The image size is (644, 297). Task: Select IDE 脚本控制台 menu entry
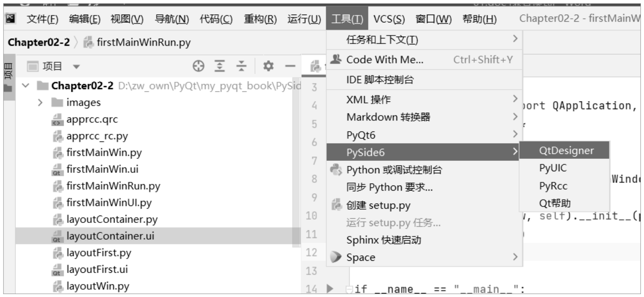tap(424, 80)
